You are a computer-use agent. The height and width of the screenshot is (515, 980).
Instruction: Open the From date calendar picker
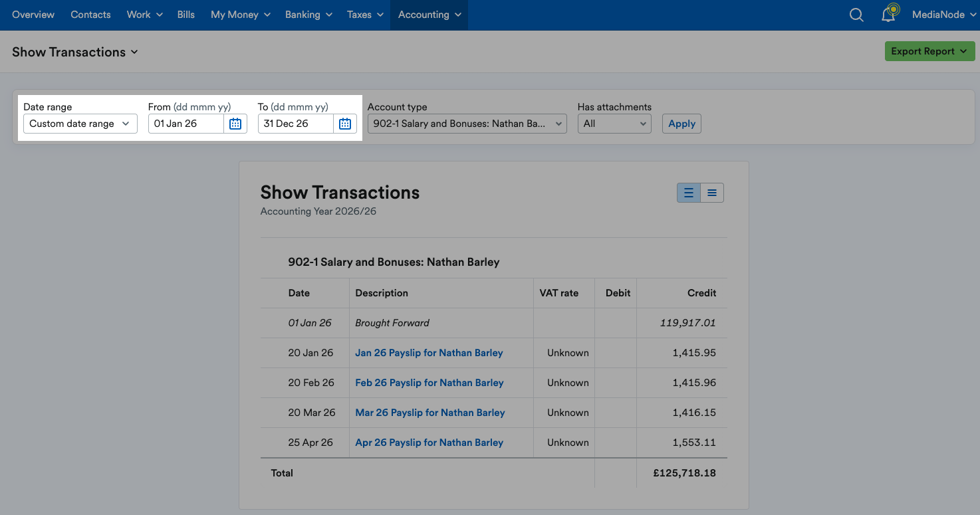[235, 124]
